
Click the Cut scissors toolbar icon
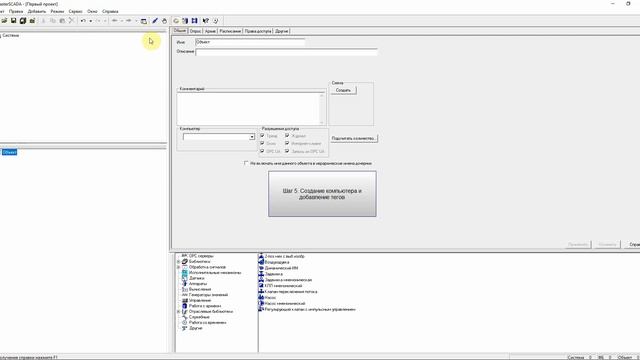(x=43, y=21)
